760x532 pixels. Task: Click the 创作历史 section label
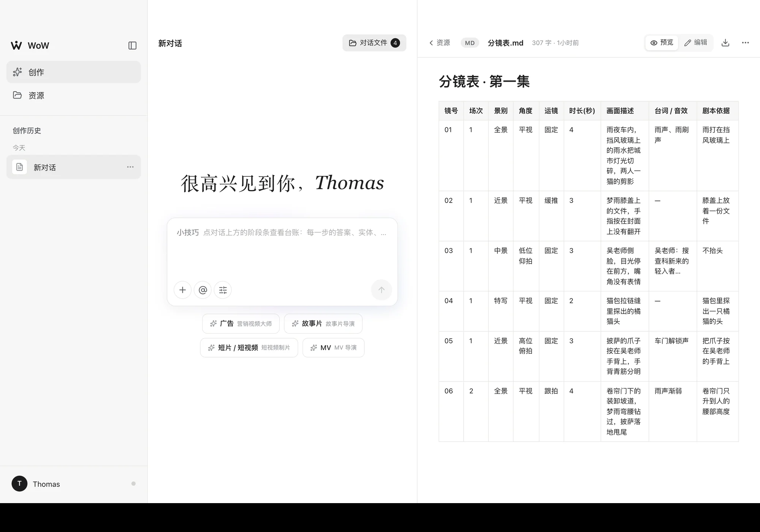tap(27, 131)
